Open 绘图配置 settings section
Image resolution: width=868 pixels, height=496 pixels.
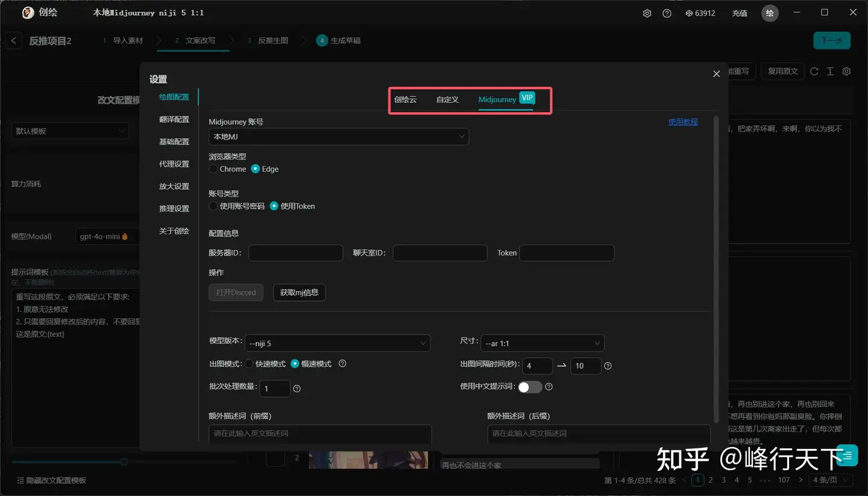coord(174,96)
